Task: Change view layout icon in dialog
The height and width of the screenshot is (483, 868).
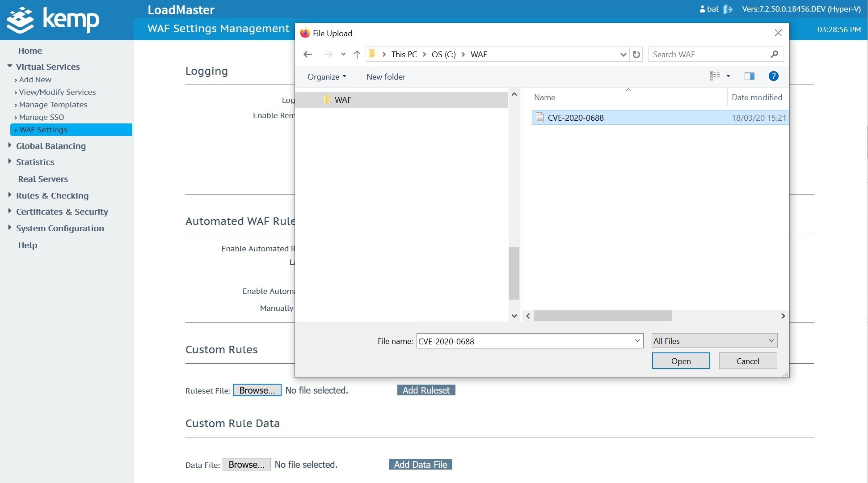Action: click(x=715, y=76)
